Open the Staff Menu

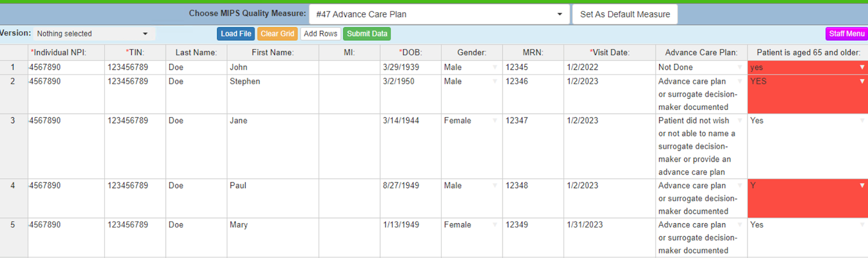point(846,34)
